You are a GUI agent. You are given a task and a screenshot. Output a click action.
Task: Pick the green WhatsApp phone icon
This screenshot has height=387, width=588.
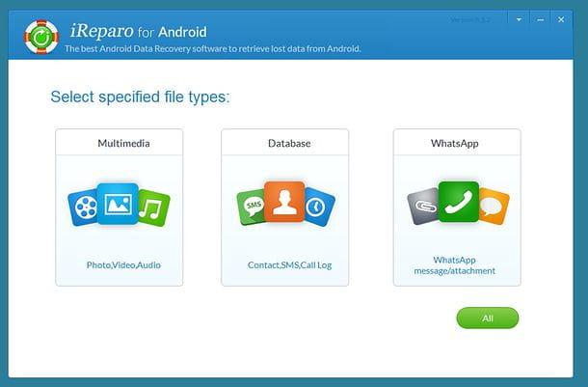tap(459, 202)
